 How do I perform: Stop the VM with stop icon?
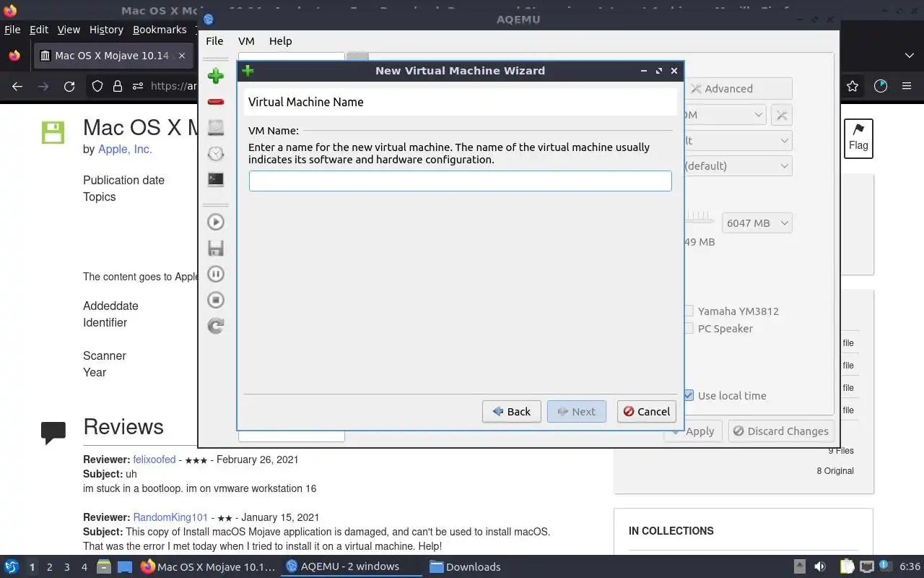tap(215, 300)
